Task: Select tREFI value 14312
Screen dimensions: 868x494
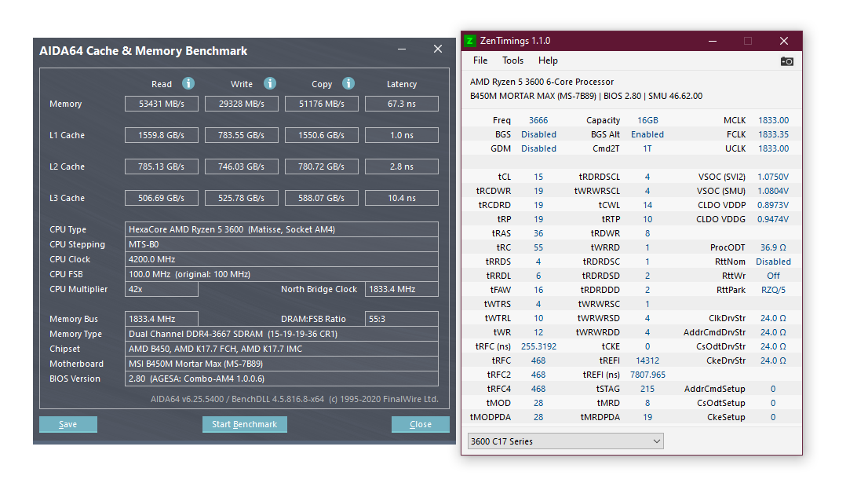Action: (x=647, y=360)
